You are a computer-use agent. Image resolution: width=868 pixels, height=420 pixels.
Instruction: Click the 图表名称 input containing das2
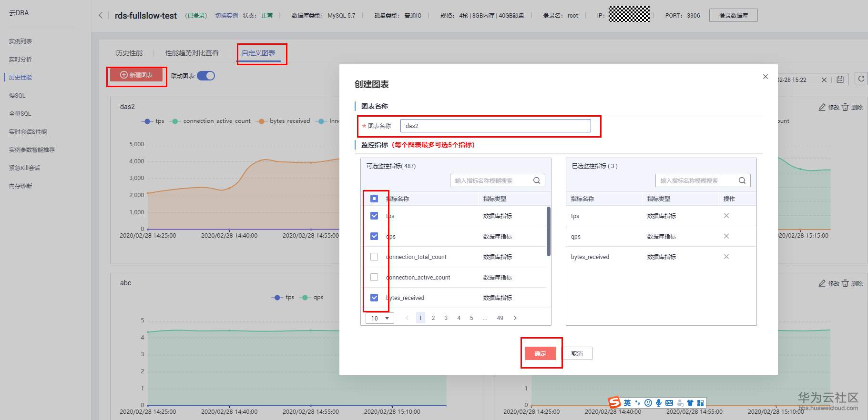click(496, 126)
